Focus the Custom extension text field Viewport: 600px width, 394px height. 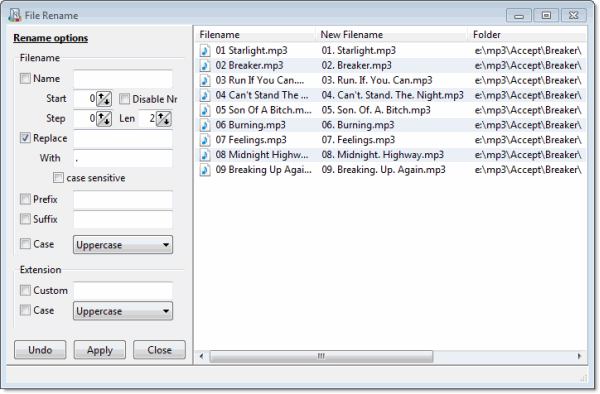point(123,291)
